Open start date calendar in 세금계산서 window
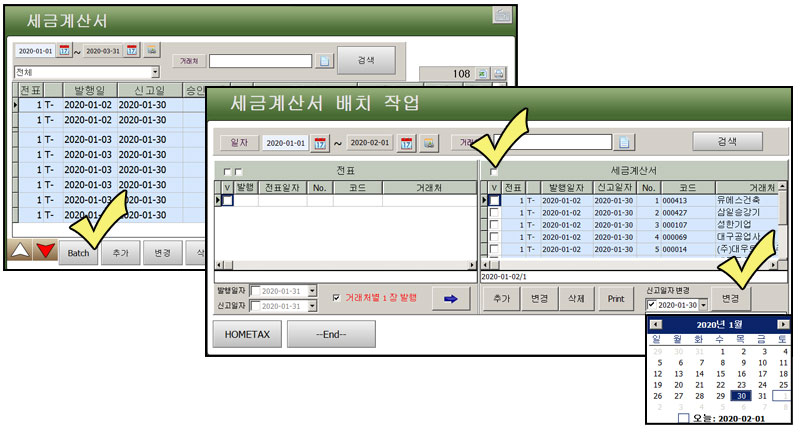800x435 pixels. 64,50
